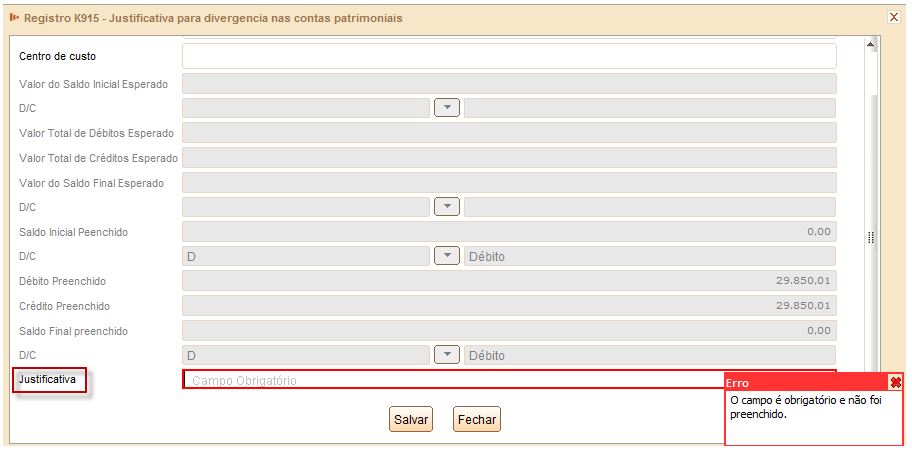
Task: Open D/C dropdown under Saldo Inicial Peenchido
Action: (447, 256)
